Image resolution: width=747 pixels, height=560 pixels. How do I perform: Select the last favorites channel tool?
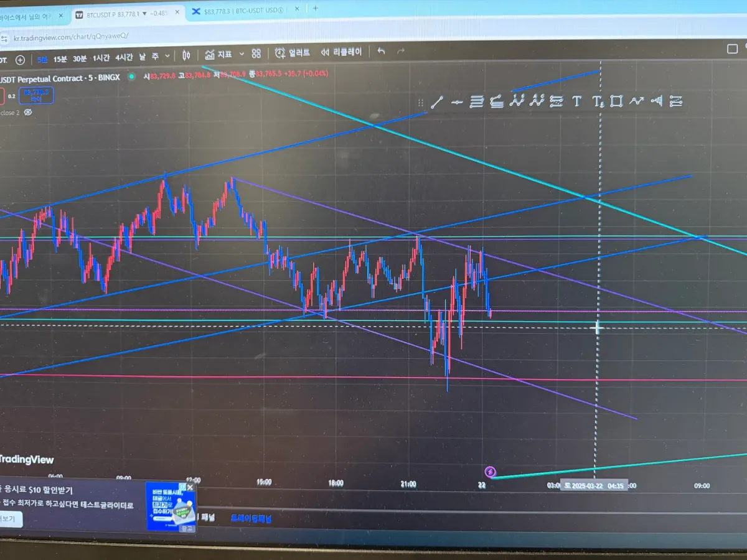676,101
